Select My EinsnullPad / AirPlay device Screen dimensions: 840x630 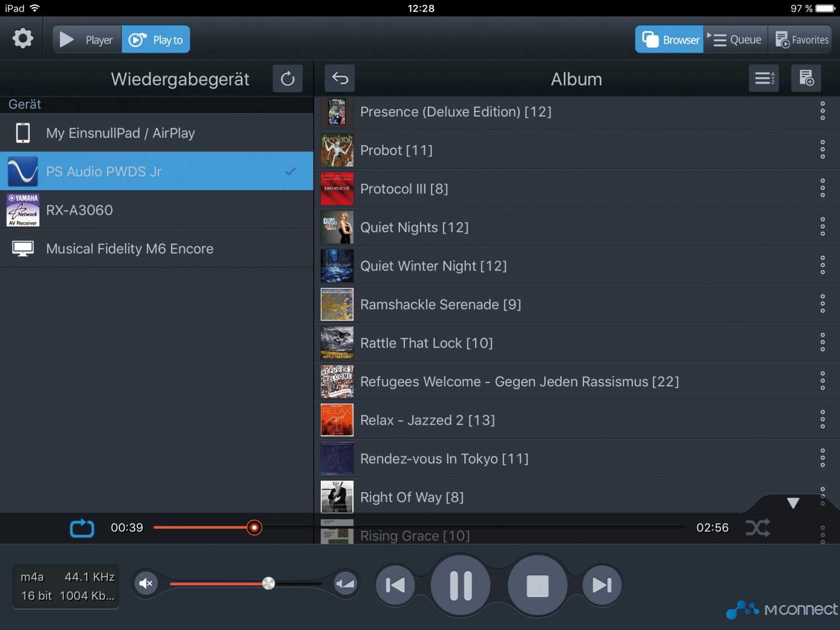click(x=157, y=133)
